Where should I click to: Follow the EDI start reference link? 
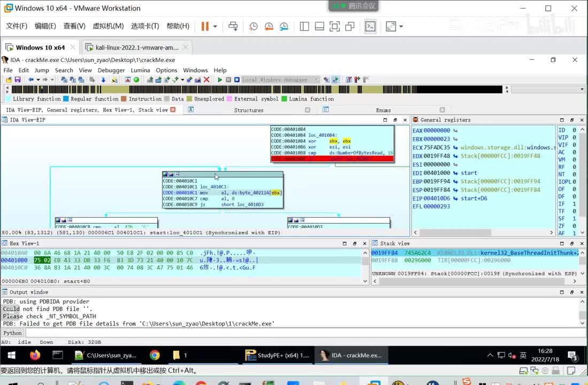coord(469,173)
